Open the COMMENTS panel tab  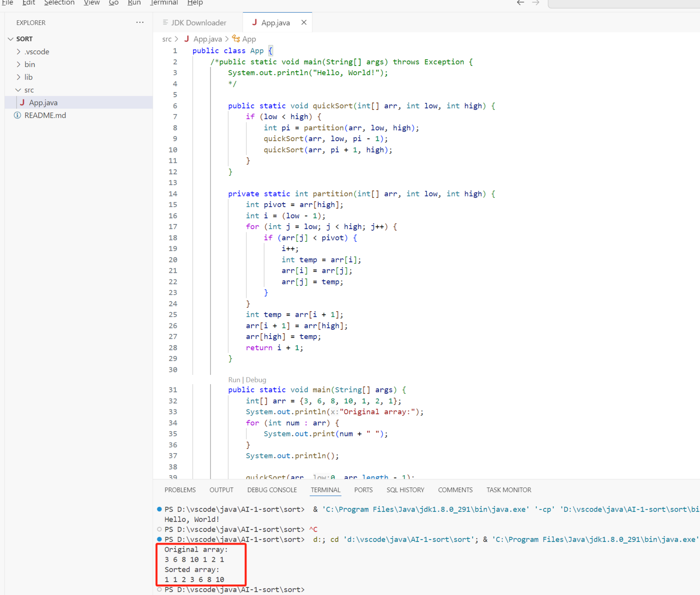(x=455, y=490)
